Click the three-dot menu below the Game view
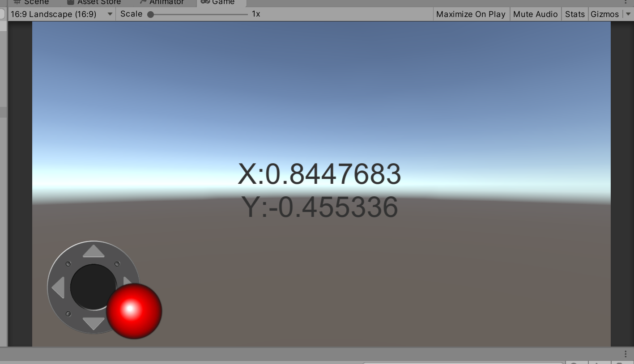This screenshot has width=634, height=364. point(625,354)
